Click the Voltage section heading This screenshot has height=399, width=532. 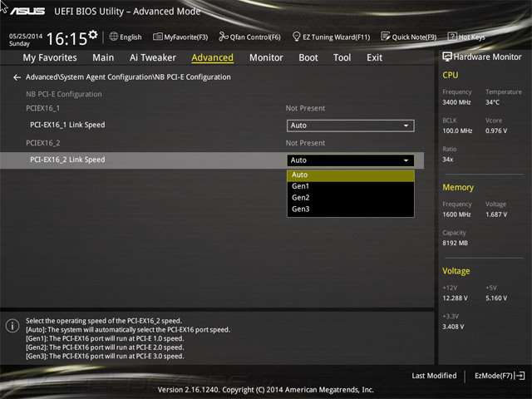(x=456, y=271)
